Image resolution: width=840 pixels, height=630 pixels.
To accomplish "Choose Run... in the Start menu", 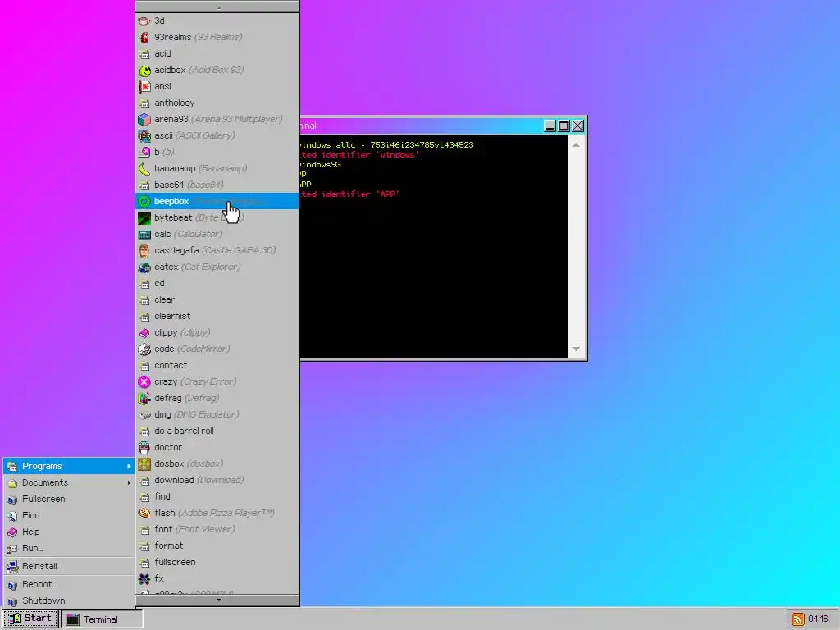I will [69, 548].
